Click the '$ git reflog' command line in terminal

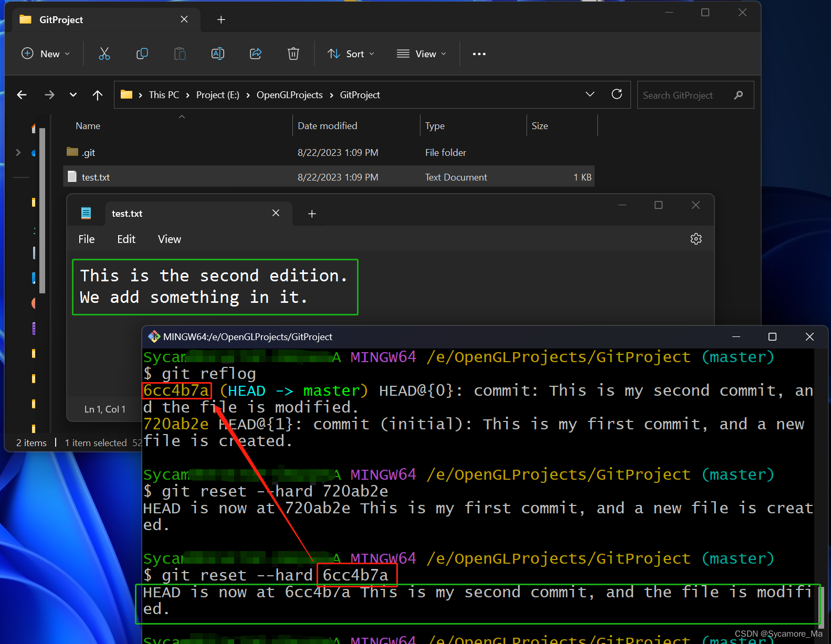point(199,374)
